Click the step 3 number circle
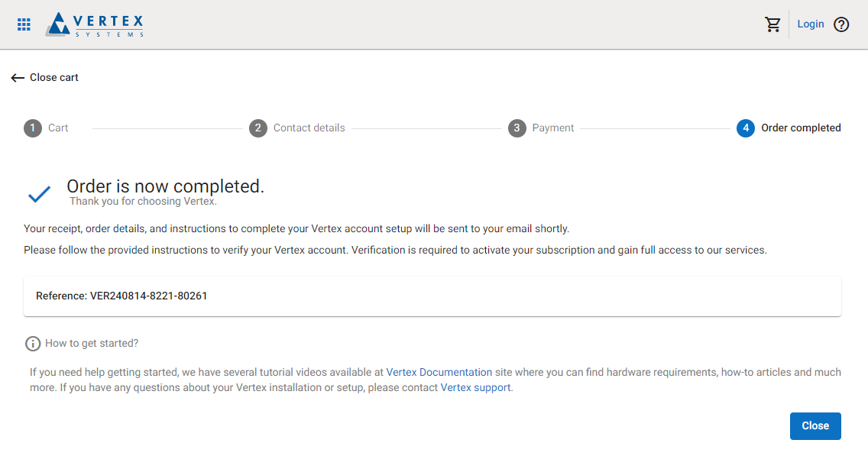 point(517,128)
